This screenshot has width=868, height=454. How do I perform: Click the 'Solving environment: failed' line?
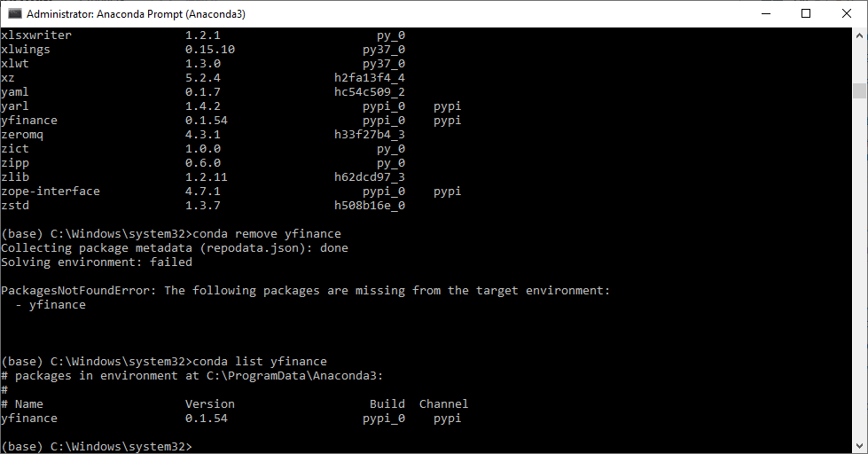pos(96,262)
